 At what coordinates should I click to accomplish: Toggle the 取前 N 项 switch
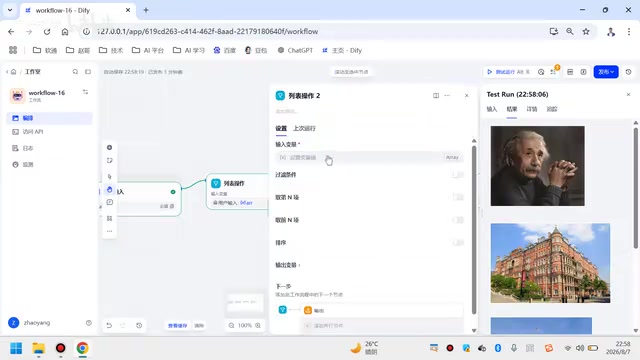point(458,220)
